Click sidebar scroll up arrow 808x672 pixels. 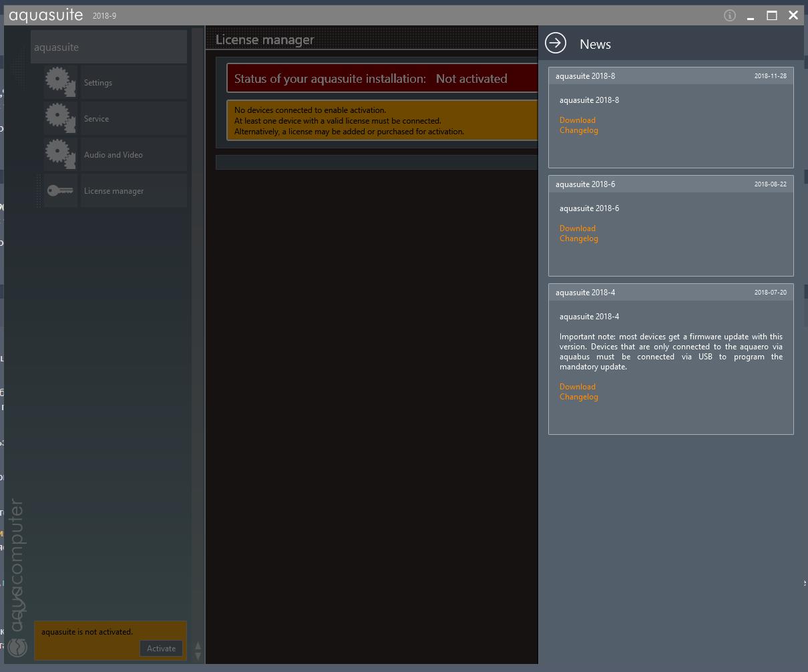point(198,645)
